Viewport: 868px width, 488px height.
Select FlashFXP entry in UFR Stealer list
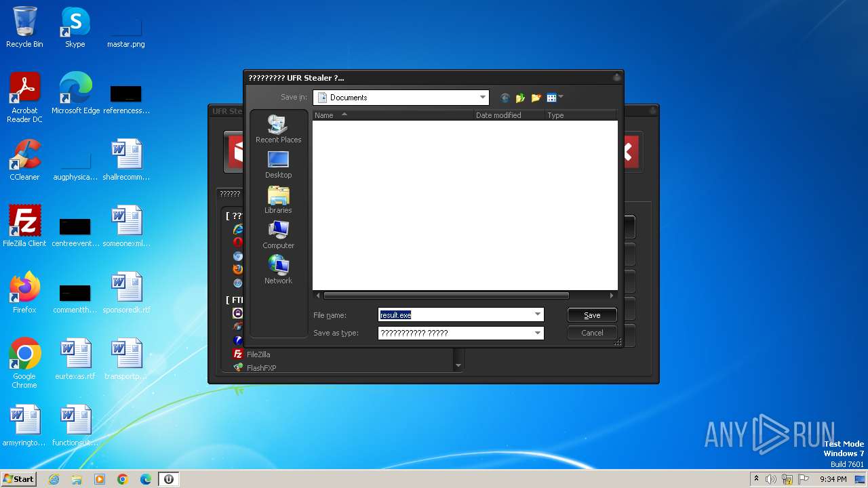tap(261, 368)
